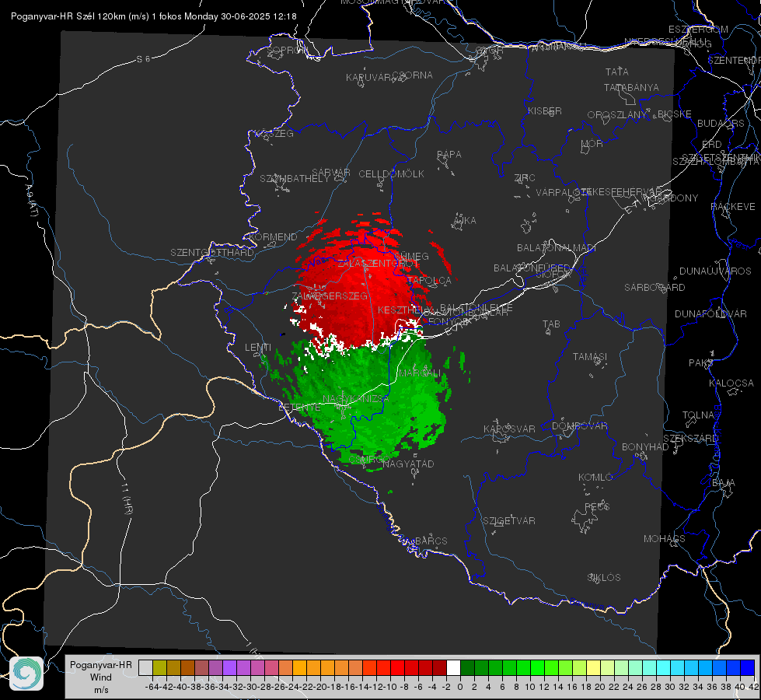This screenshot has height=700, width=761.
Task: Click the SZENTGOTTHARD city label
Action: tap(212, 253)
